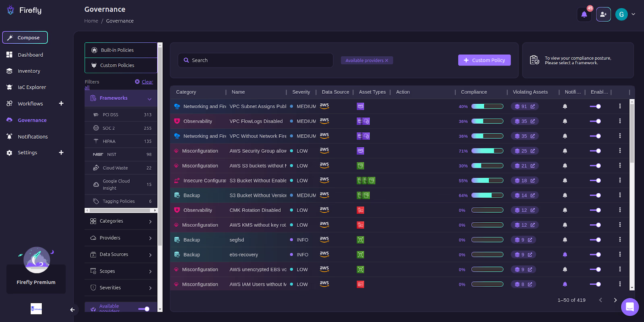
Task: Open the notifications bell with 45 badge
Action: pyautogui.click(x=584, y=14)
